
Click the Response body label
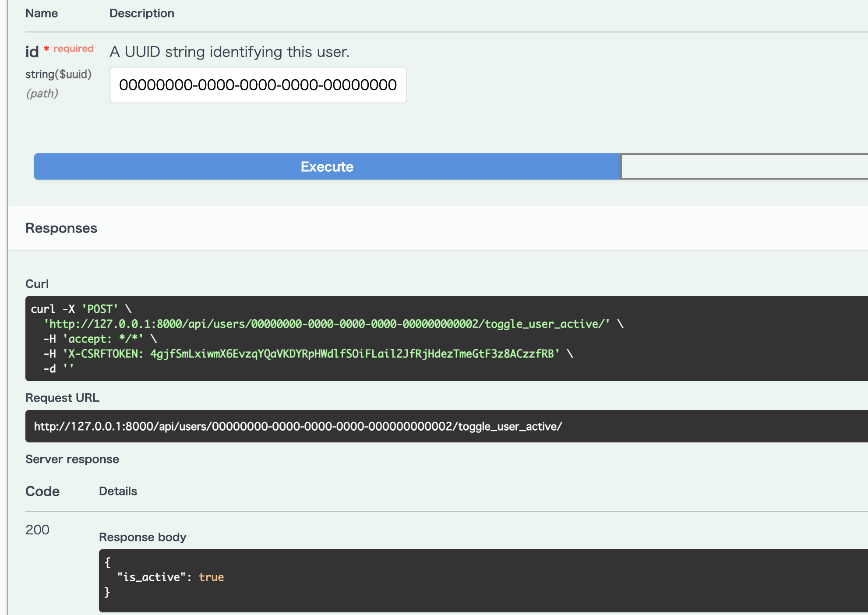point(142,537)
